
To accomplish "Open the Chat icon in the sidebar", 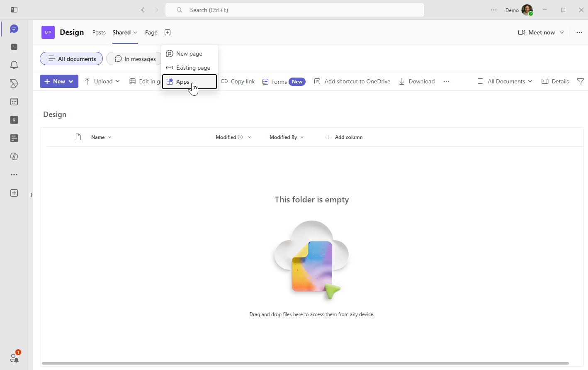I will [x=14, y=29].
